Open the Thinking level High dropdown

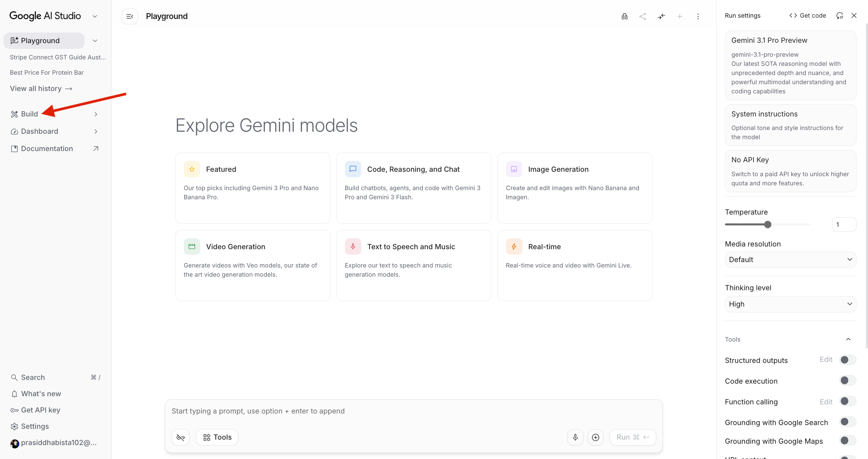click(x=791, y=304)
